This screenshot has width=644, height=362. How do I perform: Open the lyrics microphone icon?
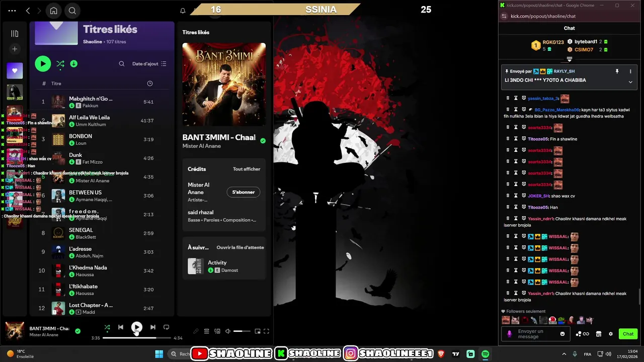tap(196, 331)
